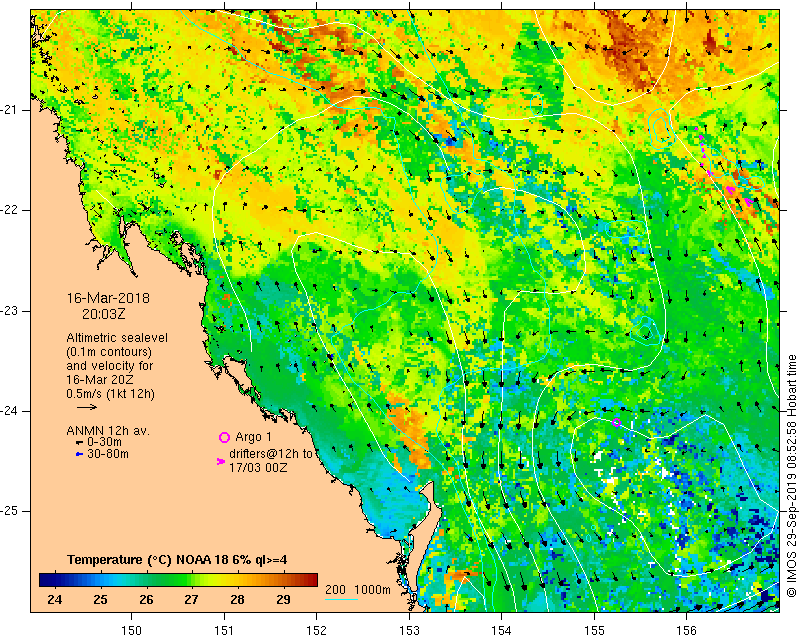This screenshot has height=640, width=800.
Task: Click the colorbar label '29'
Action: click(x=283, y=599)
